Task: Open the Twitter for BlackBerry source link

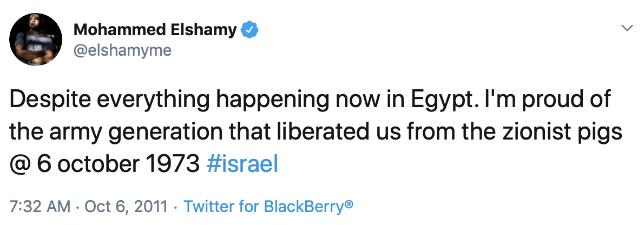Action: pos(268,206)
